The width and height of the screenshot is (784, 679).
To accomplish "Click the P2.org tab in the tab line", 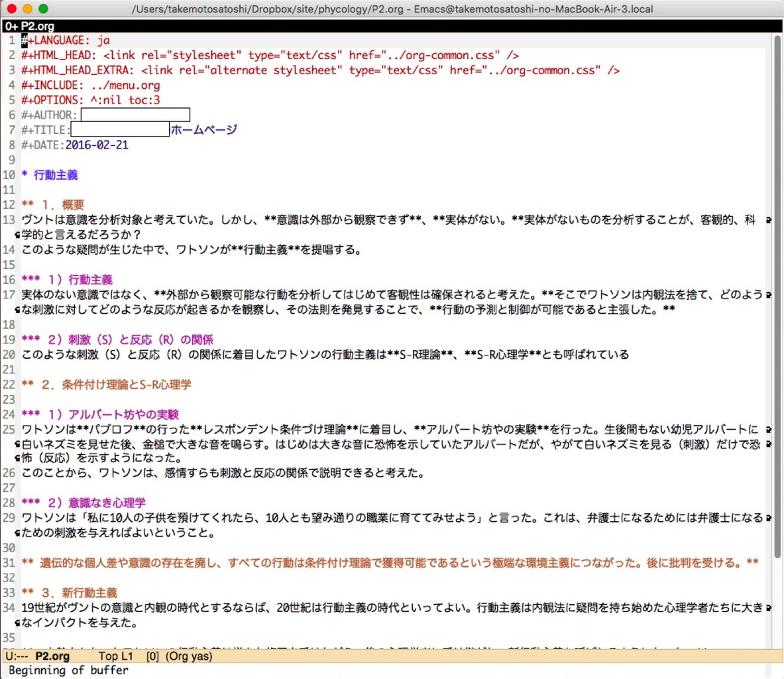I will 30,26.
